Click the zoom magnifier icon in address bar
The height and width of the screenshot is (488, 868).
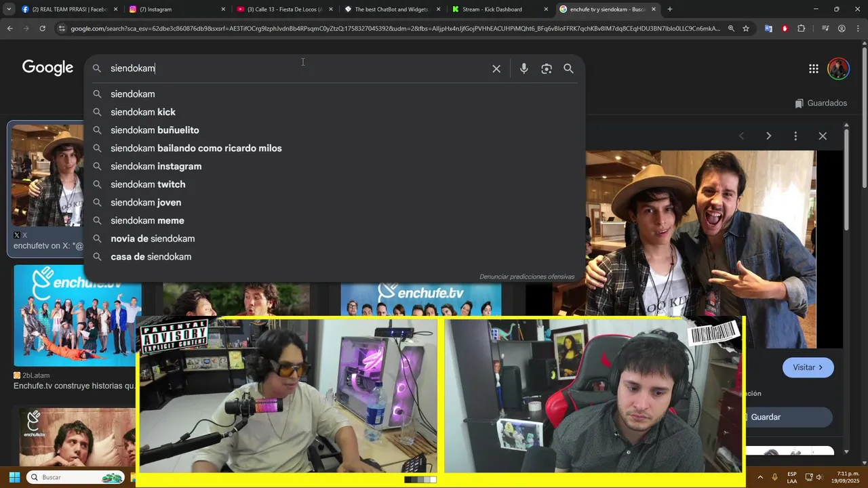(x=731, y=28)
